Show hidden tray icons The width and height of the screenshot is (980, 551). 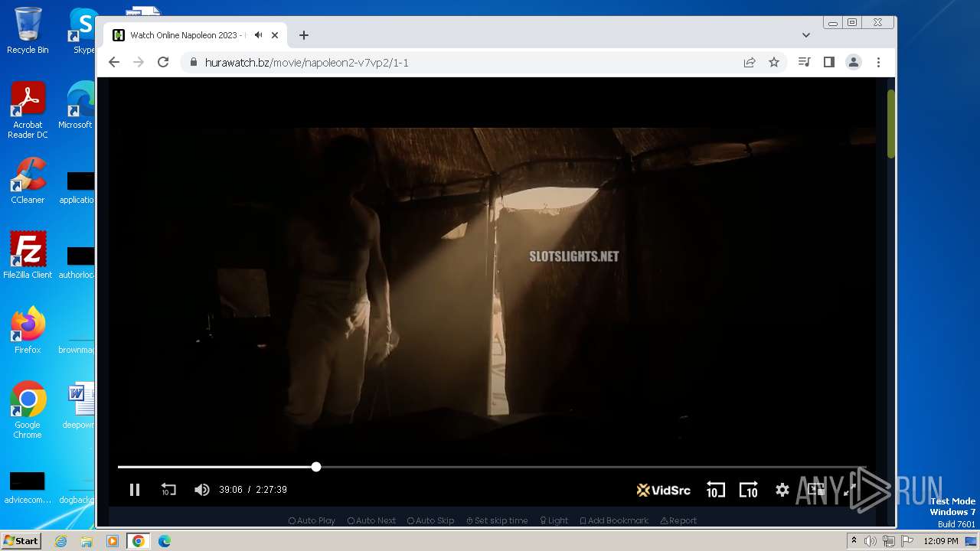tap(854, 540)
